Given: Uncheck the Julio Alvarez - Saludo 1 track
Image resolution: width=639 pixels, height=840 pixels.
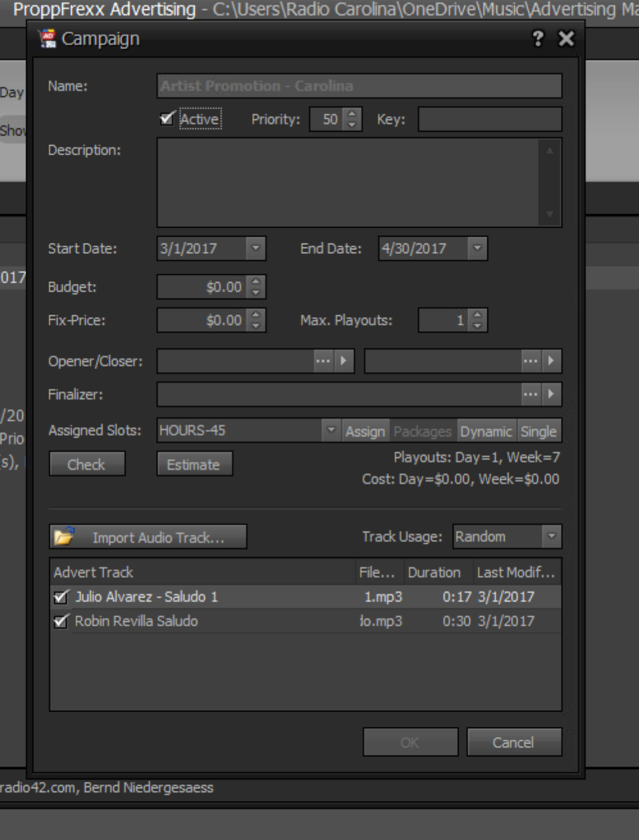Looking at the screenshot, I should (x=61, y=597).
